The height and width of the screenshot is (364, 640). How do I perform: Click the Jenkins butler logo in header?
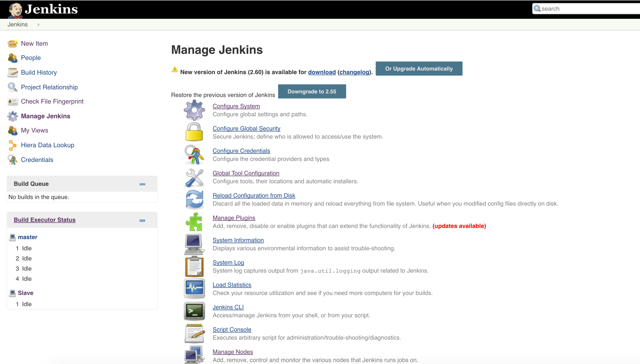click(15, 11)
